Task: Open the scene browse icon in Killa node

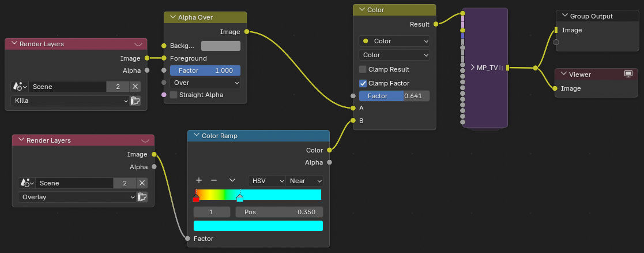Action: pos(20,87)
